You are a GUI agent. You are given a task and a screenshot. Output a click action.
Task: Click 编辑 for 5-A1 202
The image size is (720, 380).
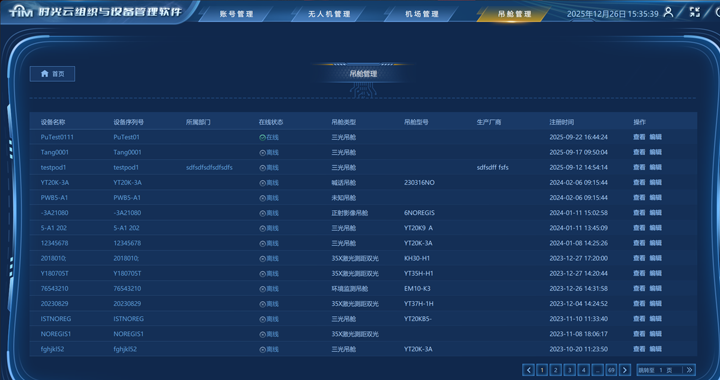pyautogui.click(x=656, y=228)
